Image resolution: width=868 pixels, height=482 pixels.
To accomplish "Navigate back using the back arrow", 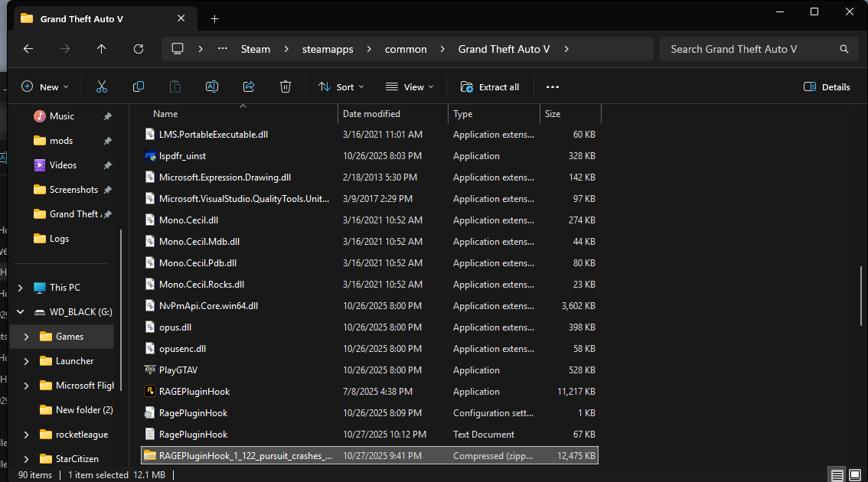I will click(x=28, y=49).
